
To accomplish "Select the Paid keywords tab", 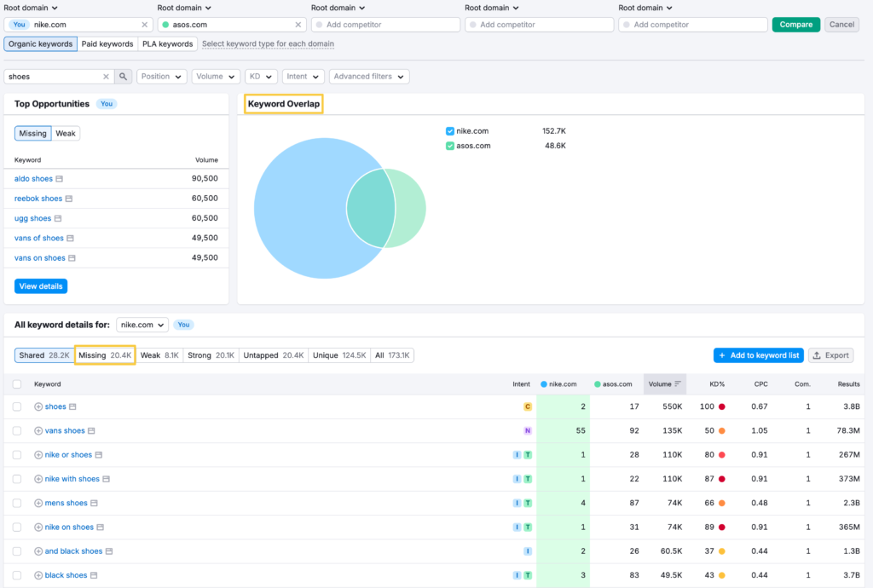I will (x=107, y=43).
